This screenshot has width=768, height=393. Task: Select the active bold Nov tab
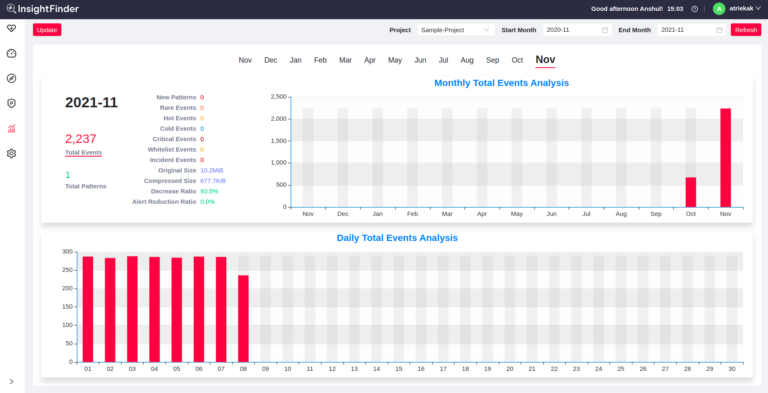tap(545, 60)
